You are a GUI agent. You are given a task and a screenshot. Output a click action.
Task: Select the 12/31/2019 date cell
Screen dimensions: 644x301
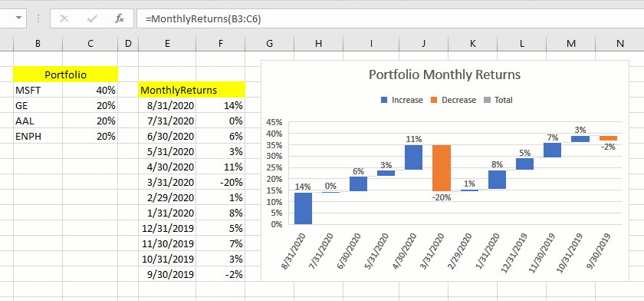[167, 228]
